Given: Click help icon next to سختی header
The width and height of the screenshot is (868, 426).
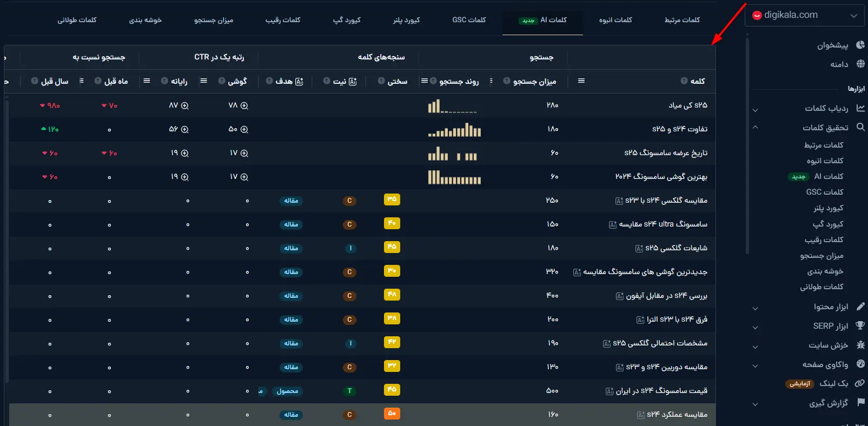Looking at the screenshot, I should click(x=381, y=81).
